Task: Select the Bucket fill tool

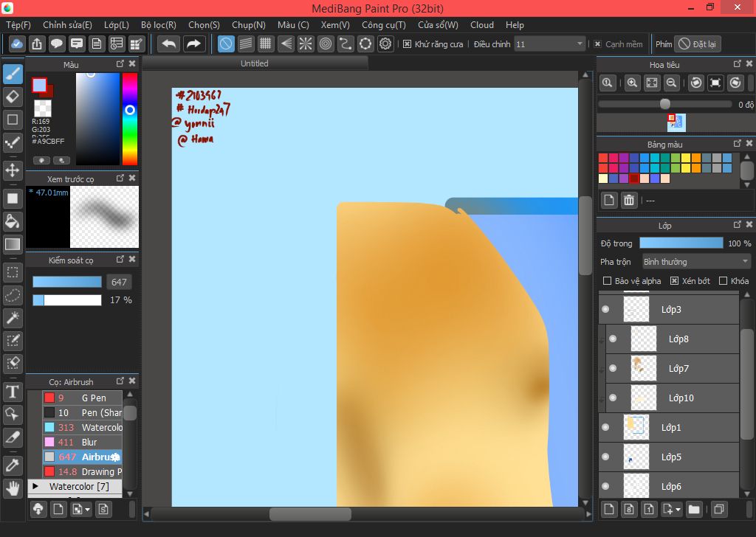Action: tap(13, 221)
